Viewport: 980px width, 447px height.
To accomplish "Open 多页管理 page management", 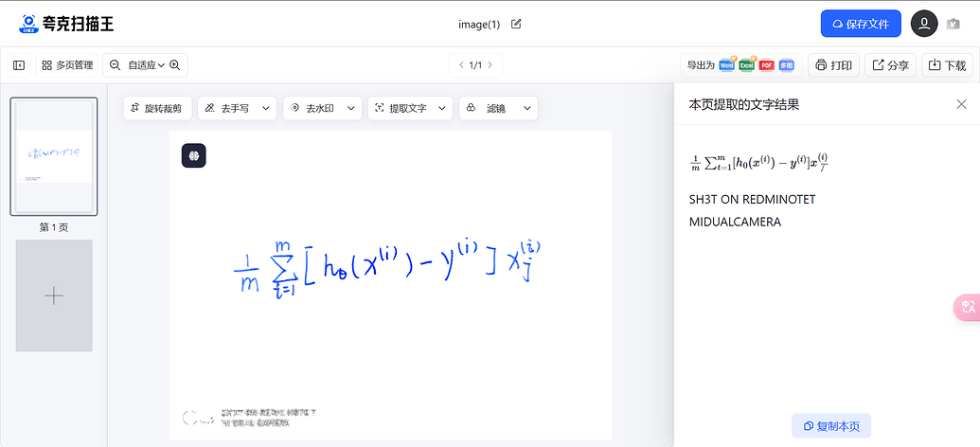I will (67, 65).
